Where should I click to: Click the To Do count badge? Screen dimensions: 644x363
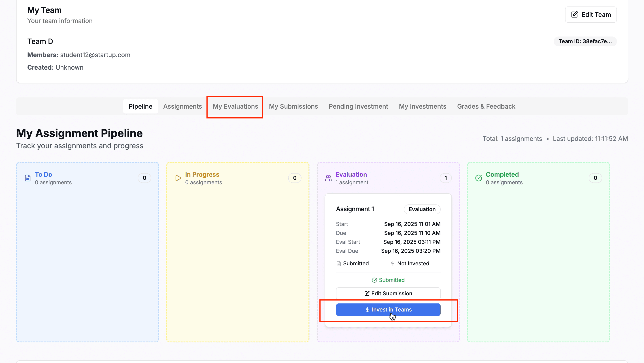tap(145, 178)
